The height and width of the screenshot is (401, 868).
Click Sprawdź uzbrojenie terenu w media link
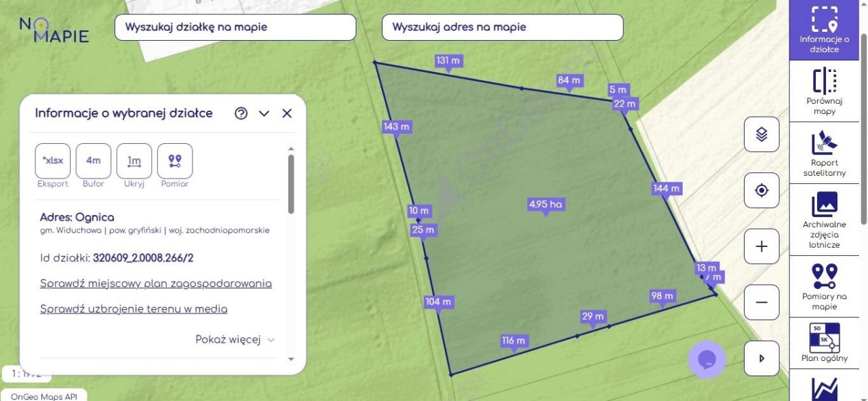point(134,309)
